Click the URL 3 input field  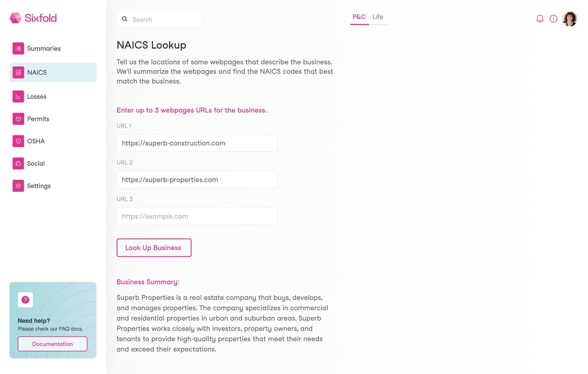click(197, 216)
